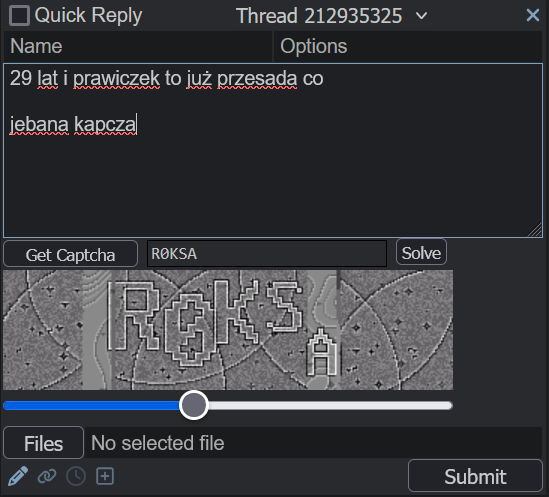The image size is (549, 497).
Task: Submit the reply post
Action: (x=475, y=476)
